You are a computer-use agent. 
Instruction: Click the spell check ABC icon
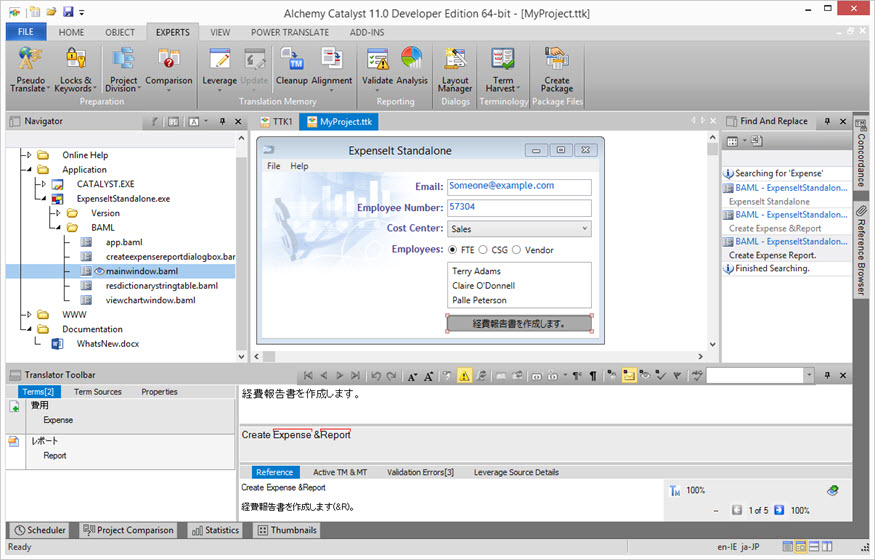(x=697, y=376)
